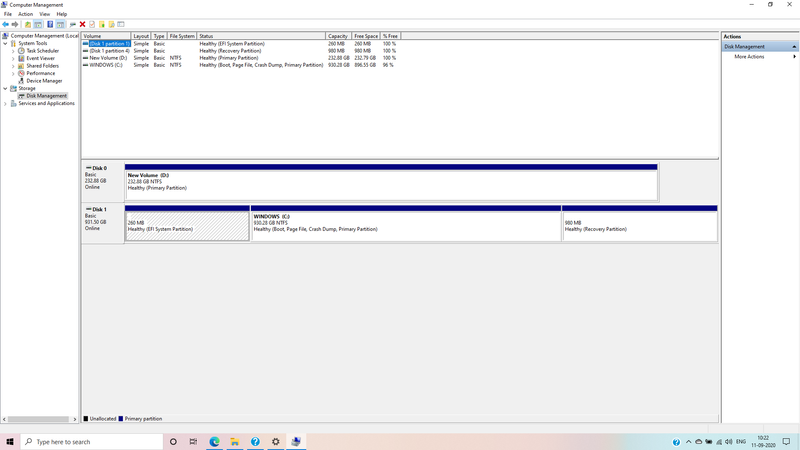Sort by the File System column header
800x450 pixels.
tap(182, 36)
